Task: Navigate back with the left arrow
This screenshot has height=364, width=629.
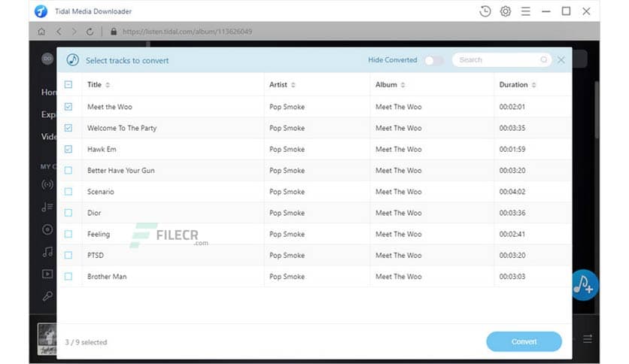Action: point(59,32)
